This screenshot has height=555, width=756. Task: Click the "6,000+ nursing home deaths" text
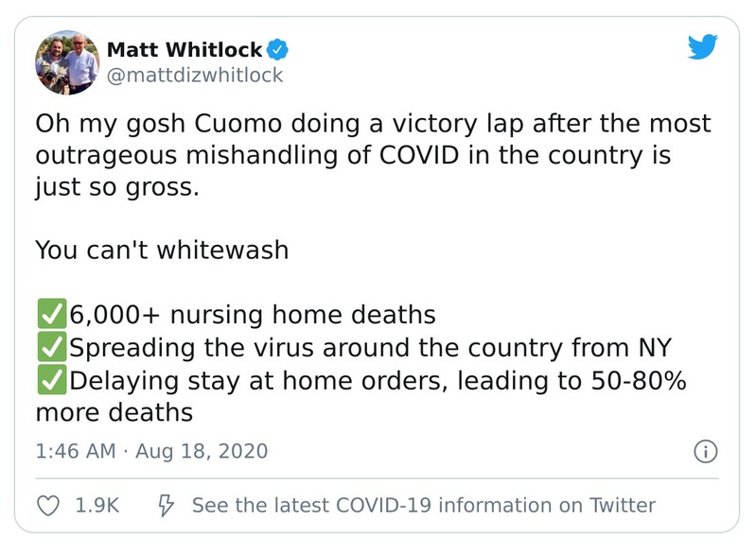tap(252, 314)
